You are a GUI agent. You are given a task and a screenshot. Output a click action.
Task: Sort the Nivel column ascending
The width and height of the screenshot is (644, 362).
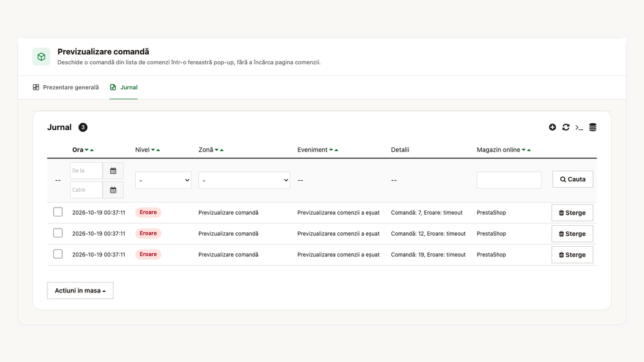click(158, 150)
